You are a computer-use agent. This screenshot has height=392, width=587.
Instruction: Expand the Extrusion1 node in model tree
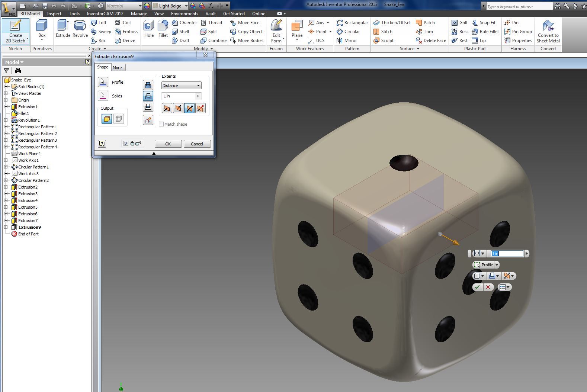6,107
